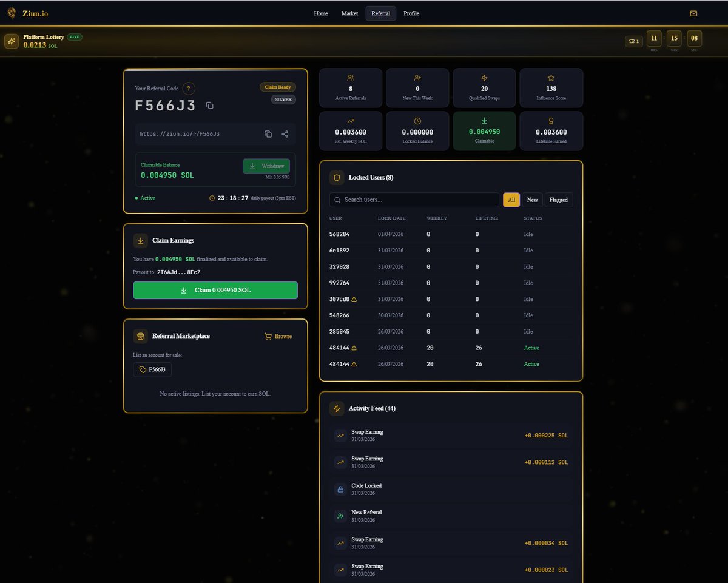Click the WEEKLY column header
728x583 pixels.
click(437, 218)
